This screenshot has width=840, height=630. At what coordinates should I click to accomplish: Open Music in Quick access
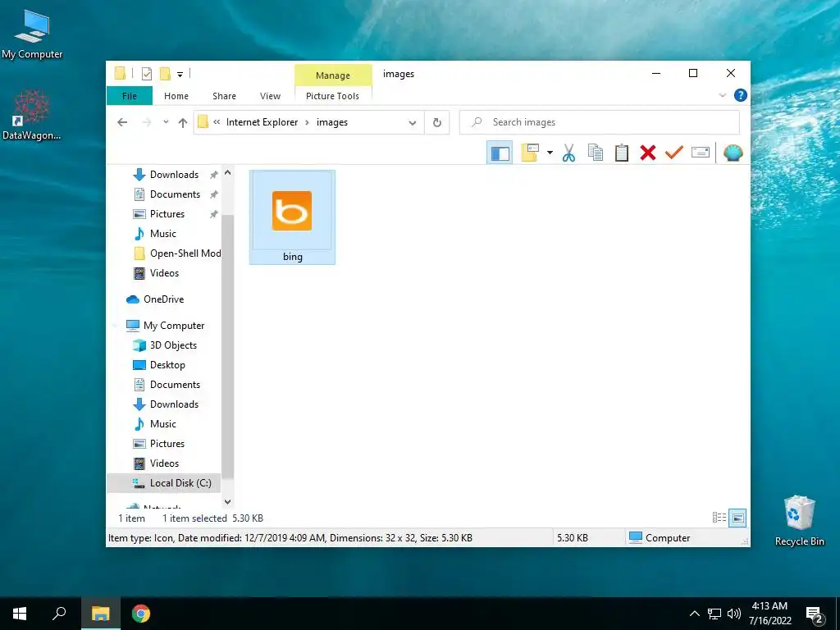click(x=163, y=234)
